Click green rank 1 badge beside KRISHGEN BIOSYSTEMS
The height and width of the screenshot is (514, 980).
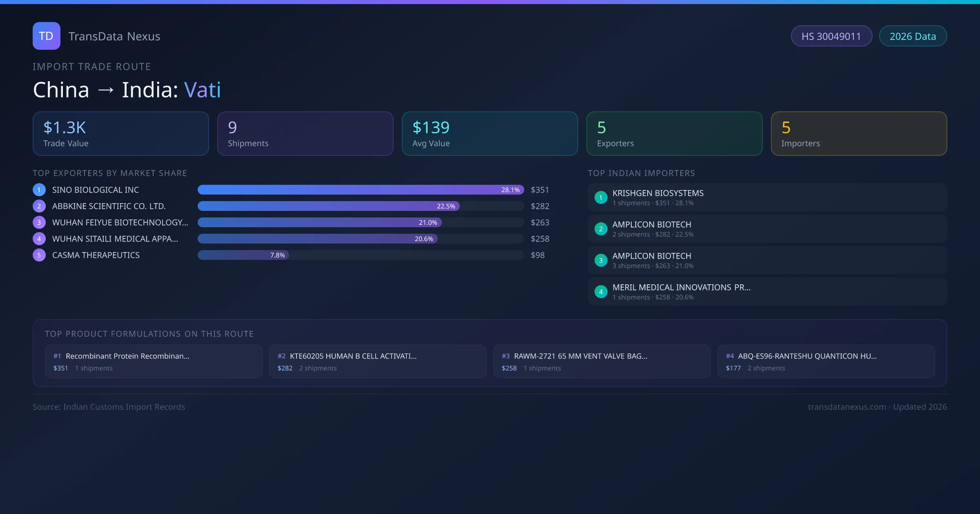[601, 197]
